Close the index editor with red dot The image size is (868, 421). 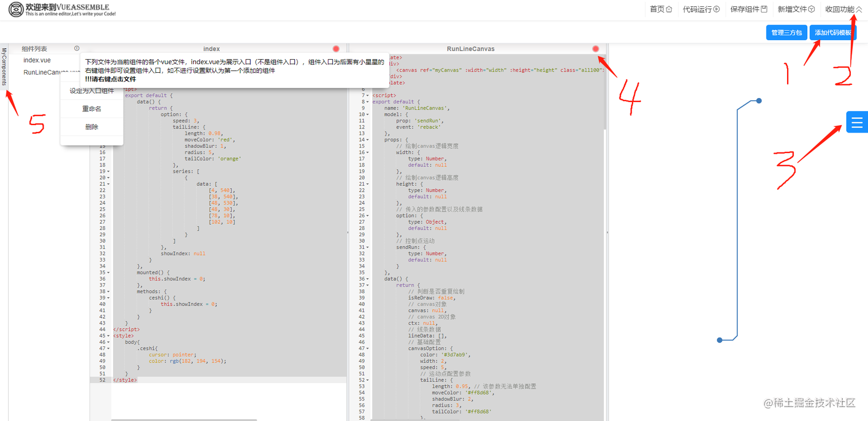(x=336, y=49)
